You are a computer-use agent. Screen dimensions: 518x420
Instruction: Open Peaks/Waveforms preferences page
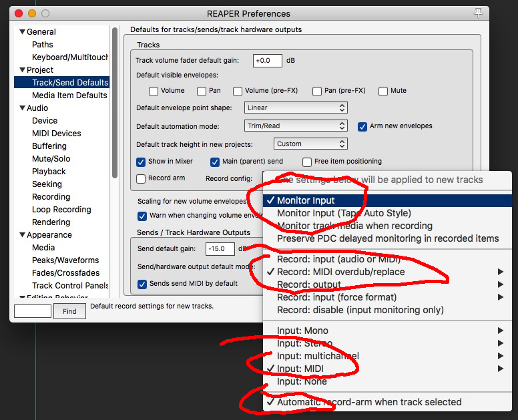click(x=65, y=260)
